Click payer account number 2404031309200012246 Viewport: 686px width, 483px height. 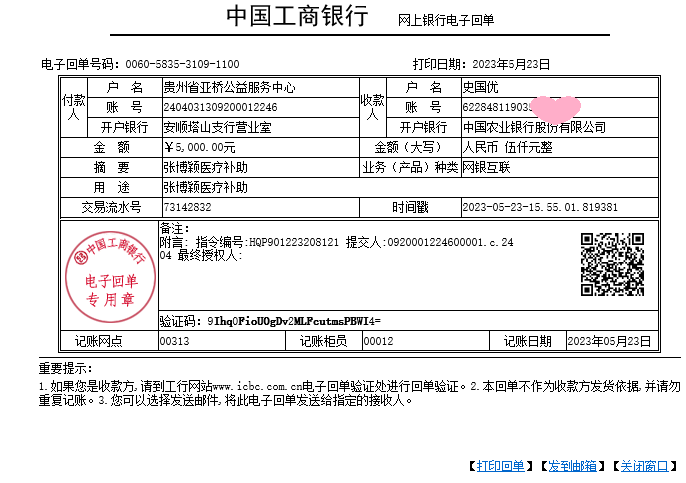[x=220, y=107]
